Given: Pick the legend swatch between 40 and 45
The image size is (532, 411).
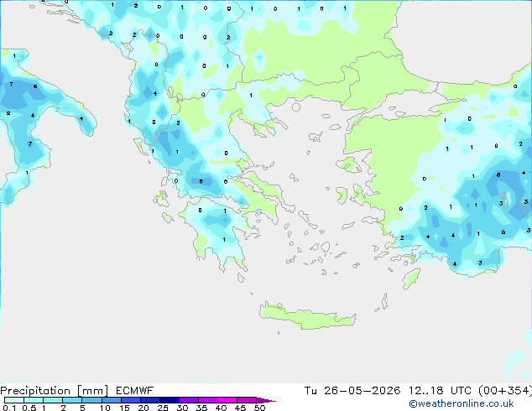Looking at the screenshot, I should coord(227,400).
